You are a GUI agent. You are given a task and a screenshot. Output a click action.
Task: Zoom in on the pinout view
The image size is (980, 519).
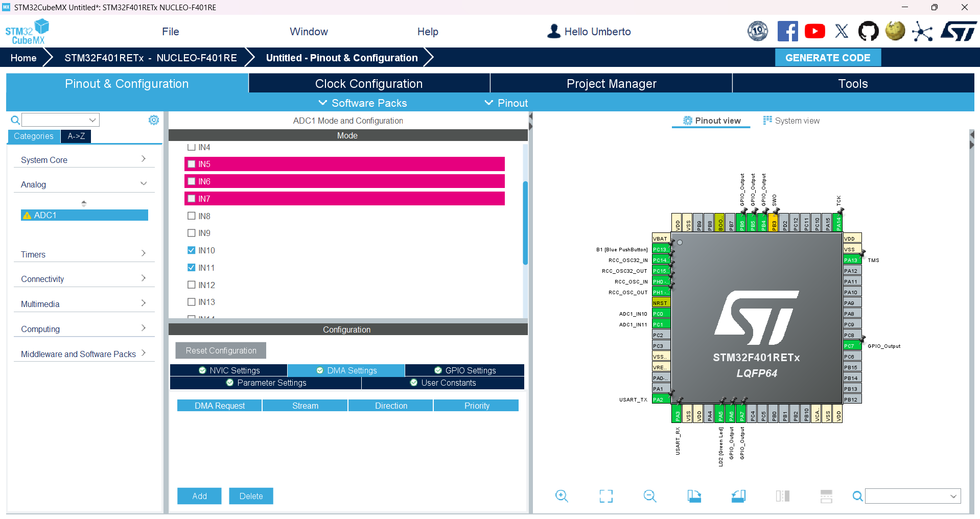562,496
